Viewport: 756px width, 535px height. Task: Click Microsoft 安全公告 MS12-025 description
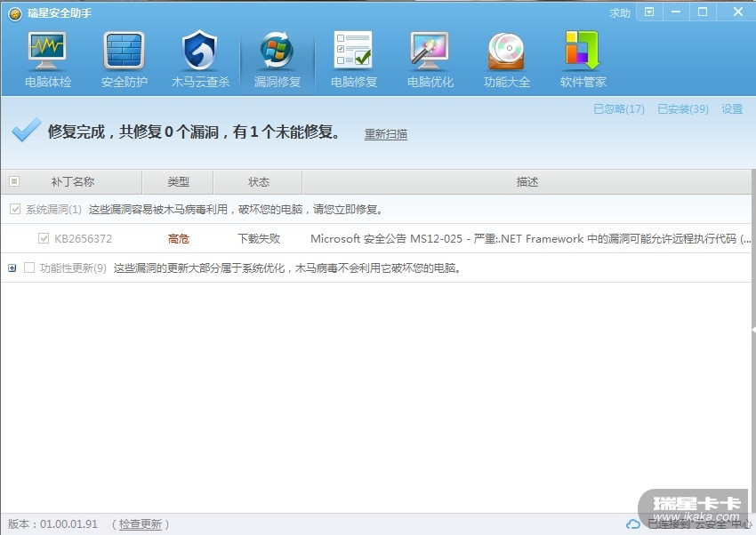coord(530,238)
